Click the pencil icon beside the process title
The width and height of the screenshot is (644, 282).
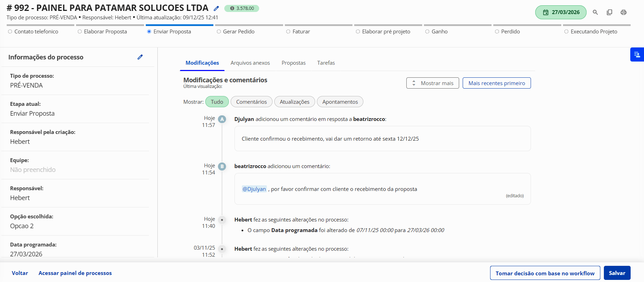[x=216, y=8]
